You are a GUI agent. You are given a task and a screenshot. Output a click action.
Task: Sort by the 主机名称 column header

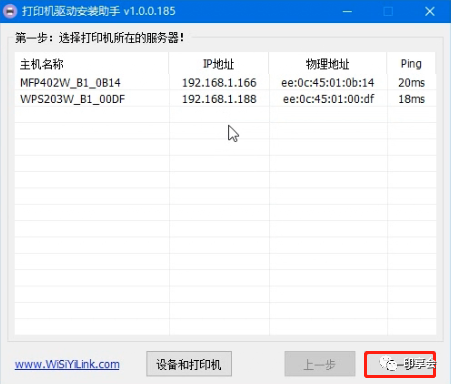click(x=92, y=64)
